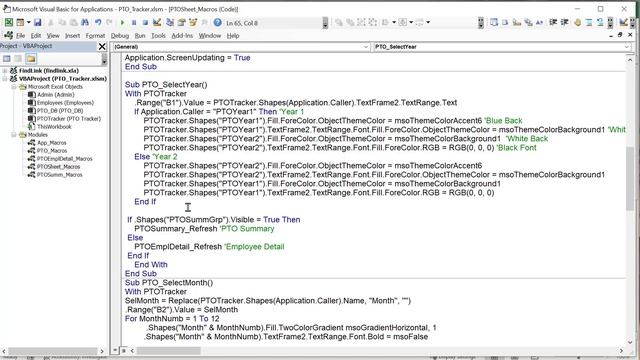
Task: Click the Find binoculars icon
Action: [85, 22]
